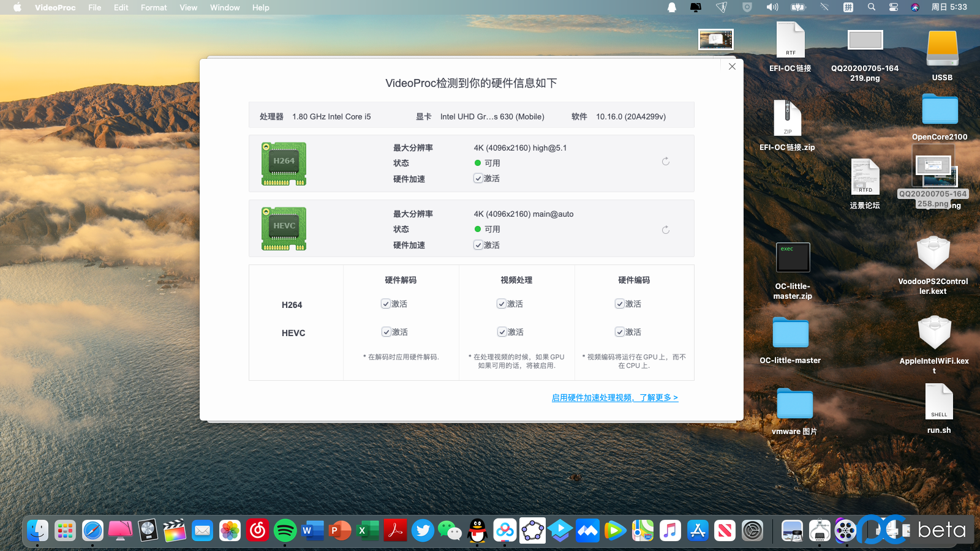Screen dimensions: 980x551
Task: Toggle H264 hardware acceleration checkbox in top card
Action: pos(478,178)
